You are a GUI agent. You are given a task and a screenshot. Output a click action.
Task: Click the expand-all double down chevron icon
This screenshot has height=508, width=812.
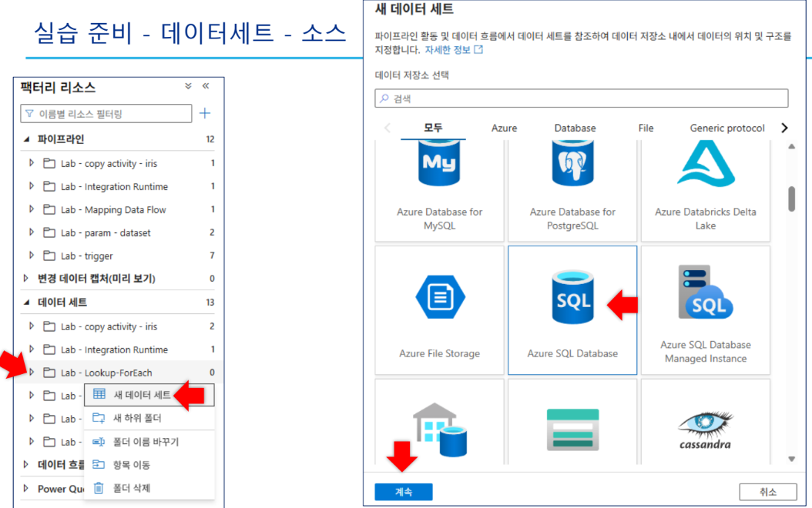[x=188, y=86]
